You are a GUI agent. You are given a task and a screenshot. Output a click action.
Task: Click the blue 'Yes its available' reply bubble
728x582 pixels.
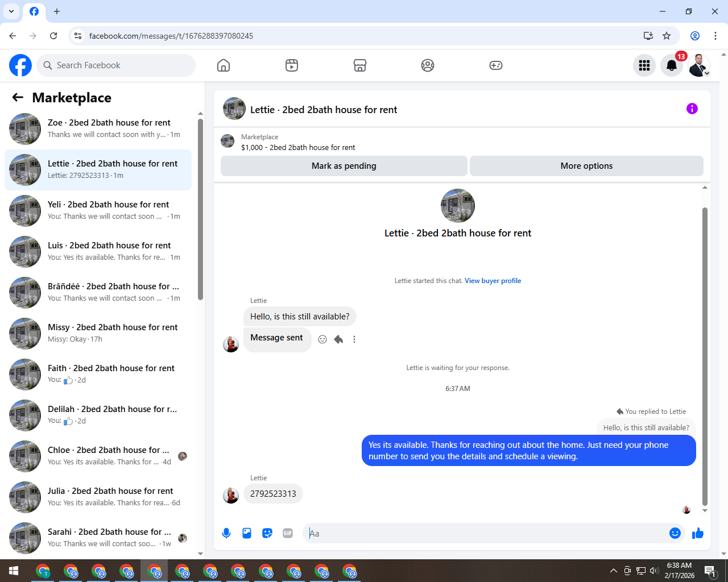point(529,451)
